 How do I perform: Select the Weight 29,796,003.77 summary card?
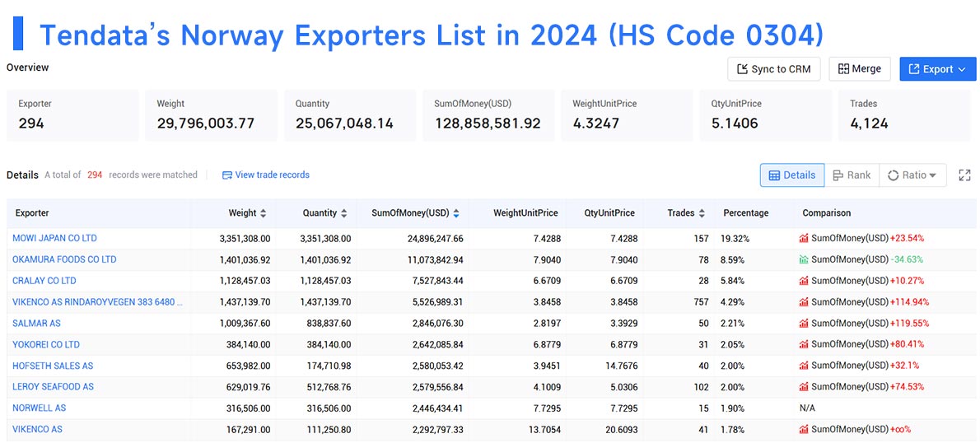tap(212, 115)
